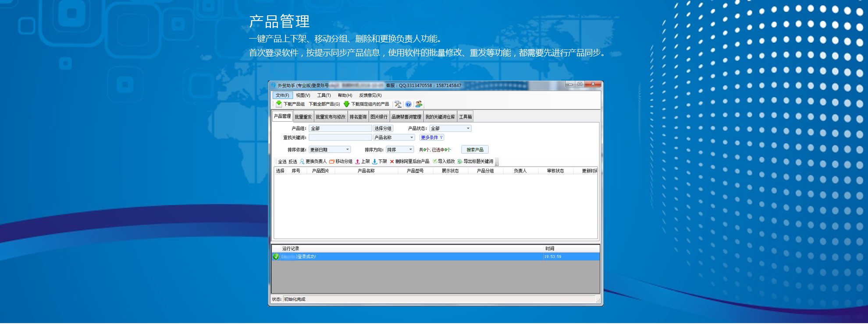Click the 选择分组 button
The image size is (868, 324).
tap(383, 128)
